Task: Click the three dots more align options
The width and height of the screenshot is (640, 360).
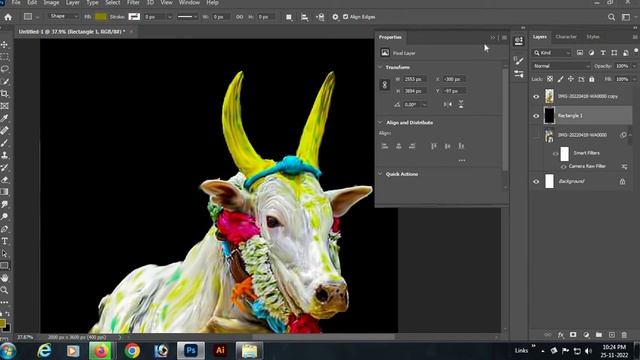Action: point(462,160)
